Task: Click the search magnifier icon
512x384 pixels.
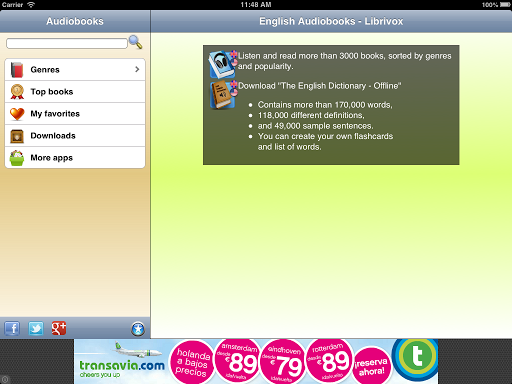Action: (136, 42)
